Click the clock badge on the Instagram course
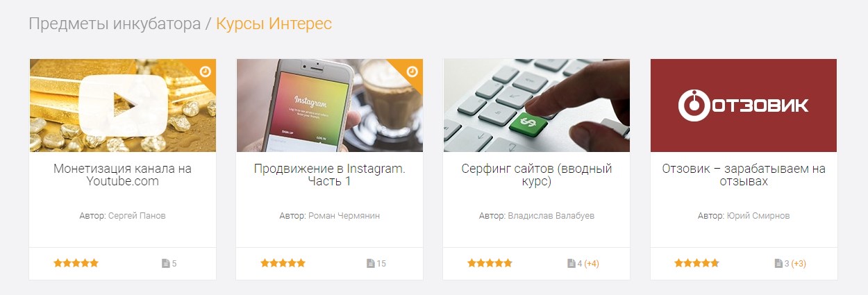The image size is (868, 295). tap(412, 71)
